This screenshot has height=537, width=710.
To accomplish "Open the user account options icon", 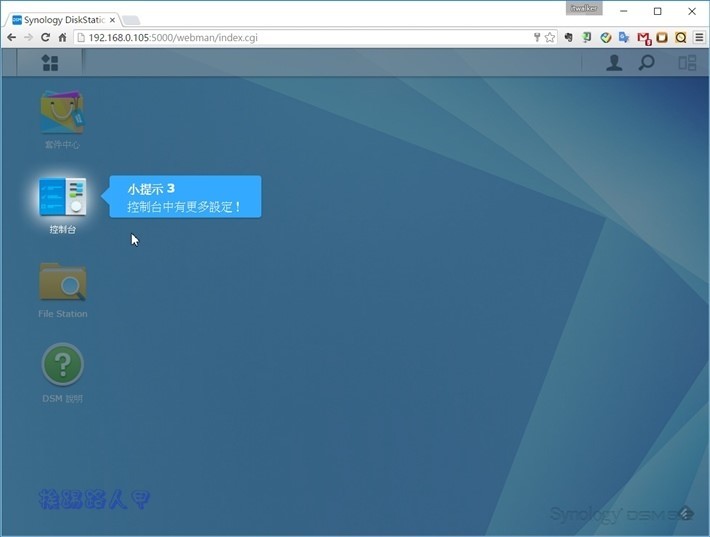I will point(614,63).
